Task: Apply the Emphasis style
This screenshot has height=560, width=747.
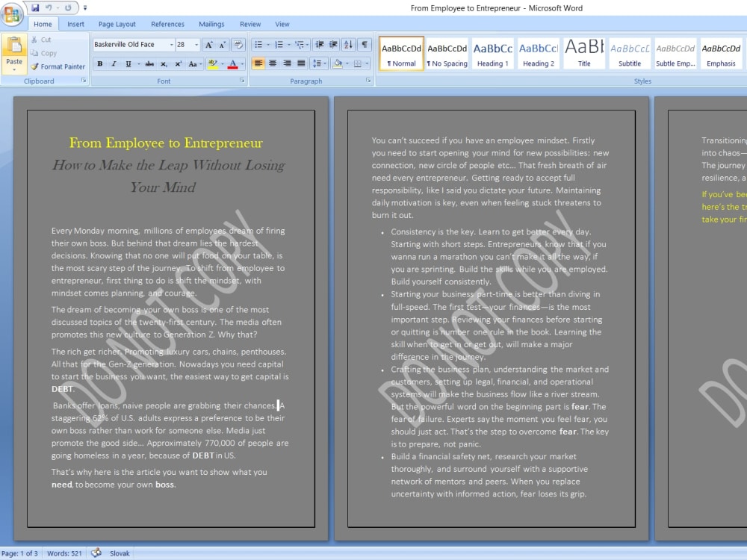Action: [x=722, y=54]
